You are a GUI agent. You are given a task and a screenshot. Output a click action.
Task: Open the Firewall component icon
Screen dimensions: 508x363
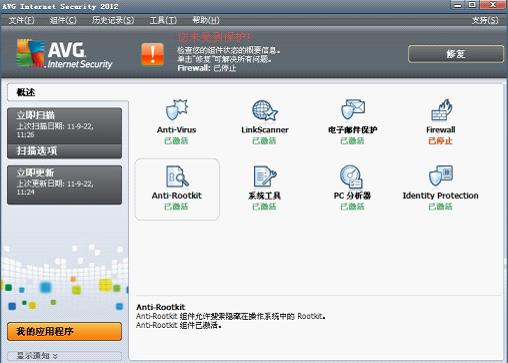pyautogui.click(x=441, y=110)
